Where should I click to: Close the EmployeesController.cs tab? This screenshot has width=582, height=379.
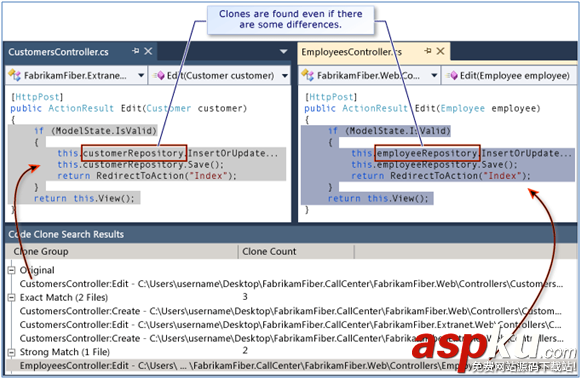pyautogui.click(x=440, y=51)
